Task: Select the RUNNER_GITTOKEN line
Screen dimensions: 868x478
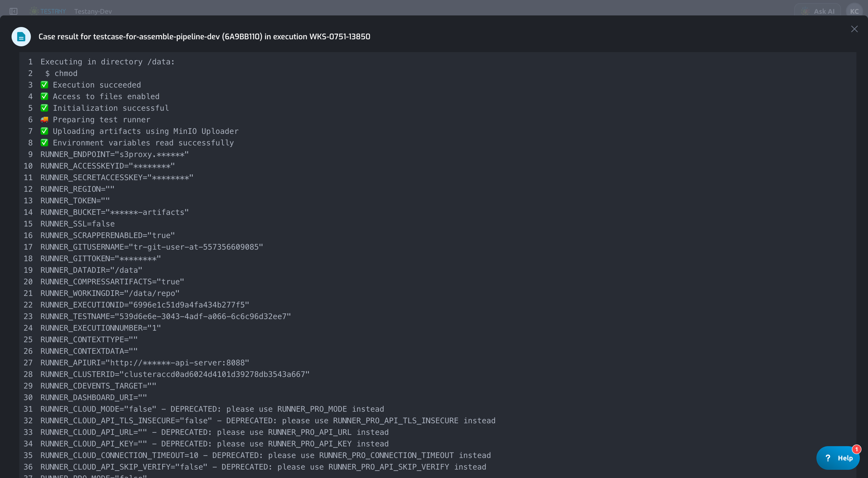Action: point(101,258)
